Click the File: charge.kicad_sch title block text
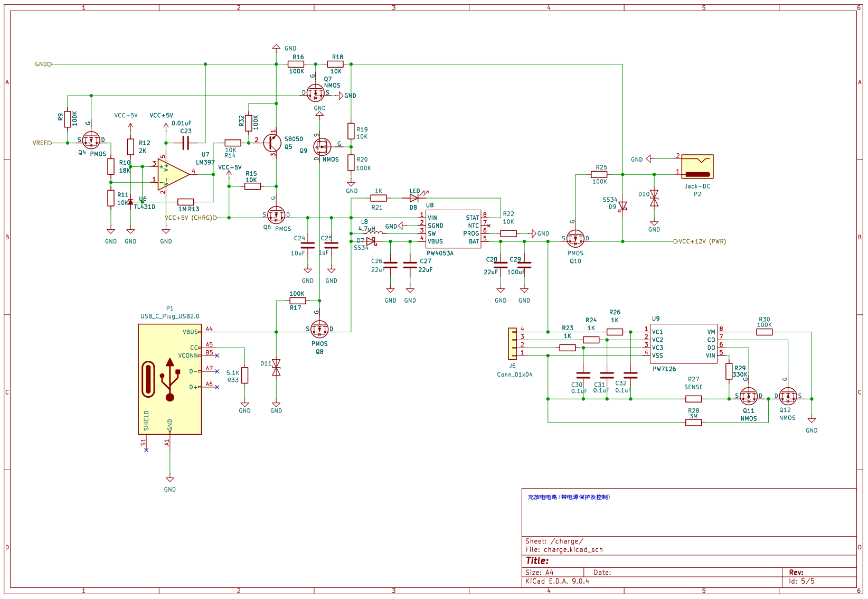This screenshot has width=868, height=599. tap(564, 549)
